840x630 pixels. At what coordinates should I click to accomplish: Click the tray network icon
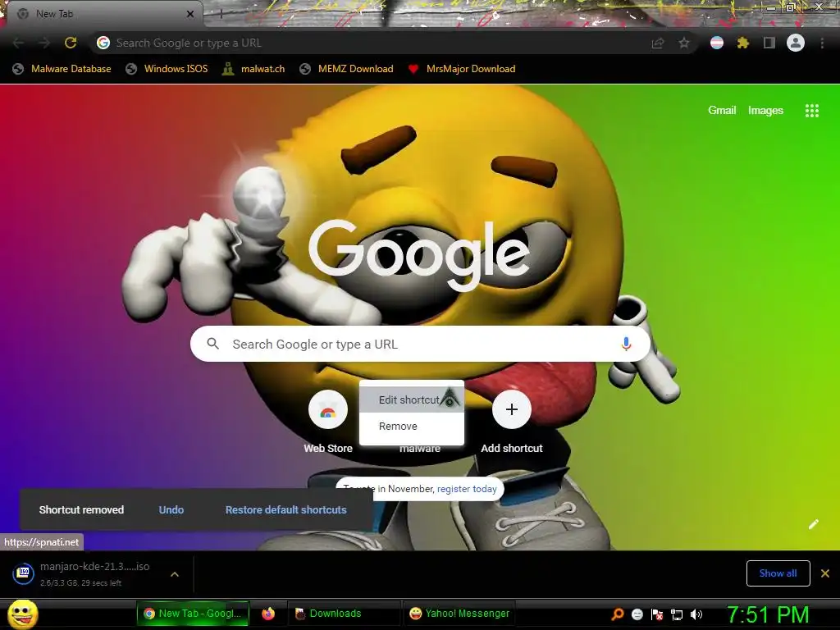click(677, 614)
